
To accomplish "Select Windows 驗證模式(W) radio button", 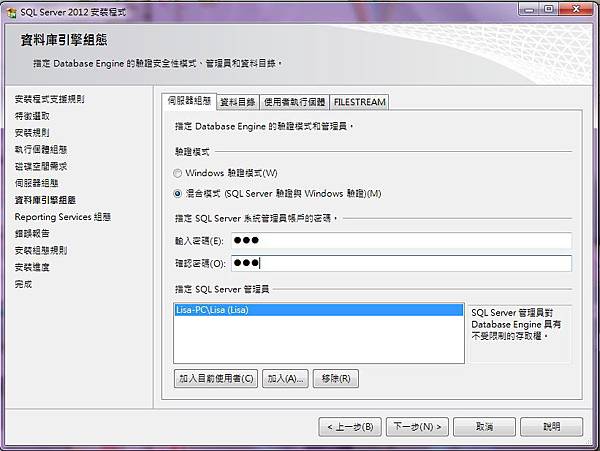I will [177, 173].
